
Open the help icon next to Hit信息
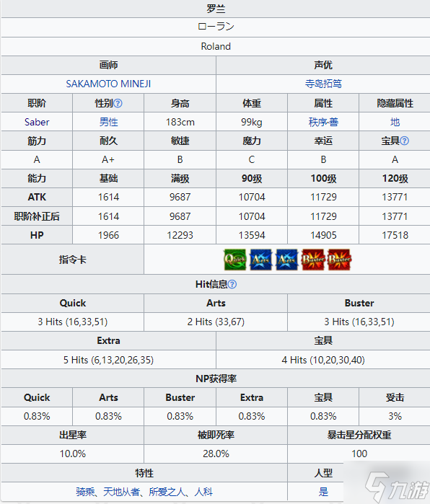(x=232, y=284)
